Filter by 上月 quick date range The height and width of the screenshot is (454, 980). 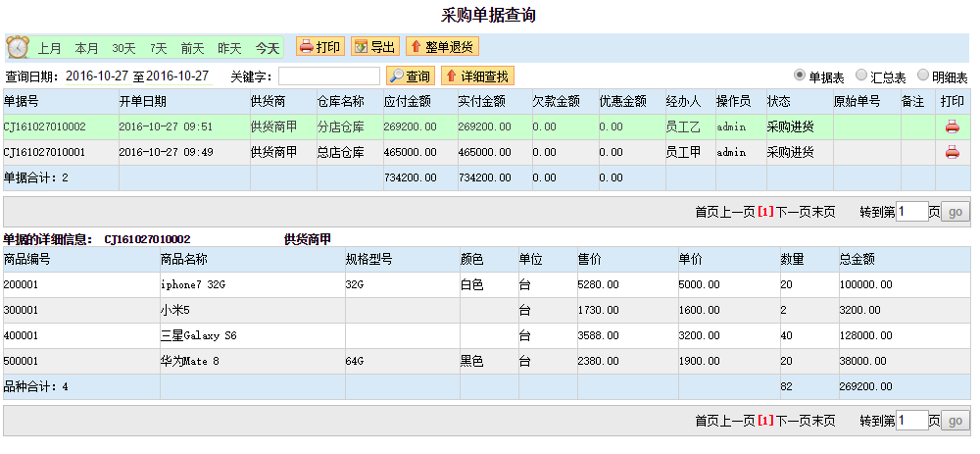click(x=50, y=48)
